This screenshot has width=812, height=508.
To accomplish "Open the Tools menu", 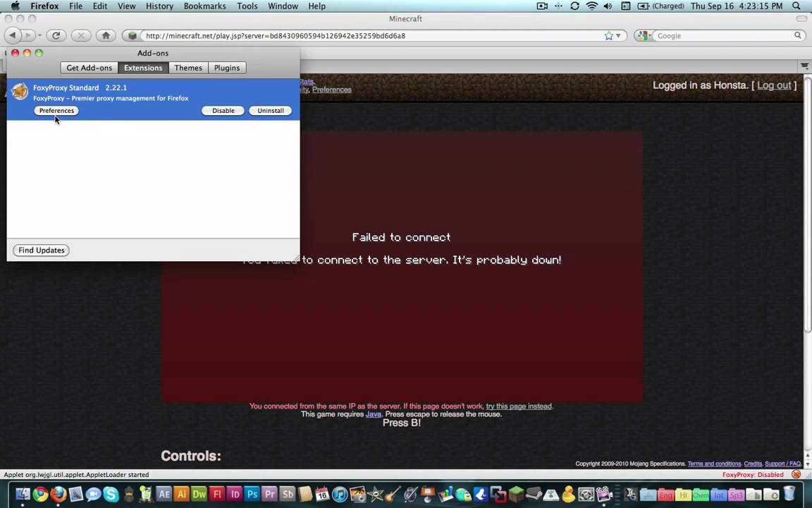I will (x=247, y=6).
